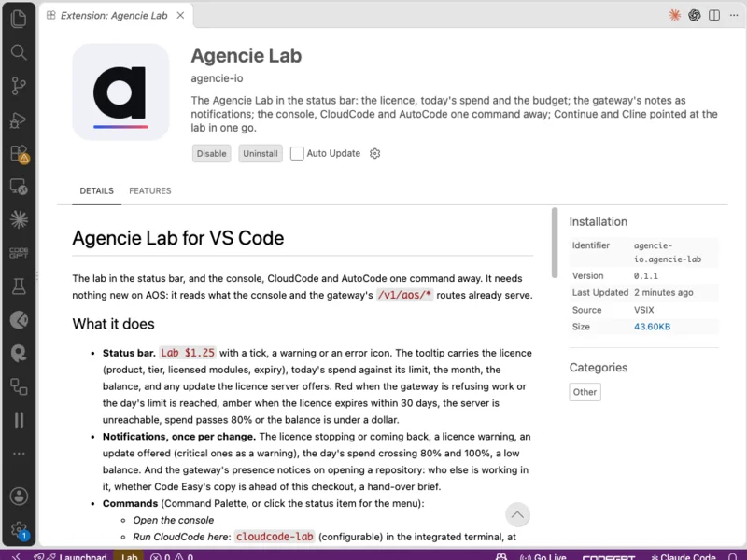Open More Actions ellipsis in the editor title bar
Image resolution: width=747 pixels, height=560 pixels.
(734, 15)
